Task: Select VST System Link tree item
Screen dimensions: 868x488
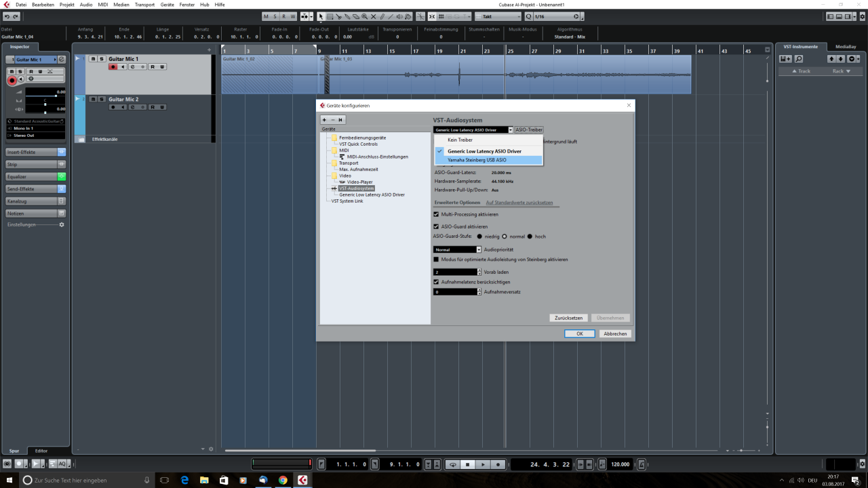Action: coord(347,201)
